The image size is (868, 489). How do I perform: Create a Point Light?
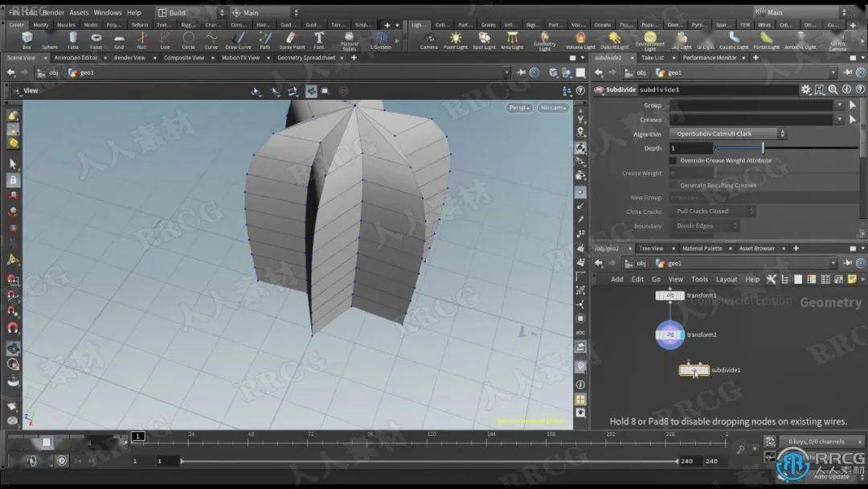(456, 40)
